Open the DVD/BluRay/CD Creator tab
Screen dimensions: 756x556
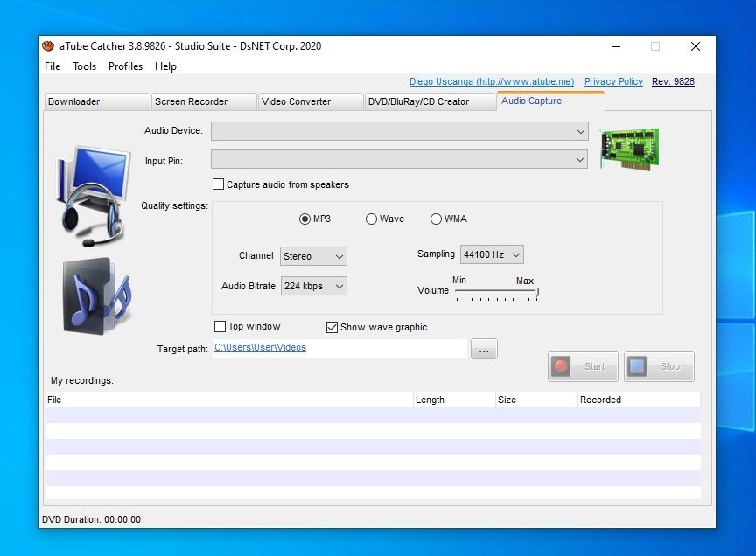[430, 101]
